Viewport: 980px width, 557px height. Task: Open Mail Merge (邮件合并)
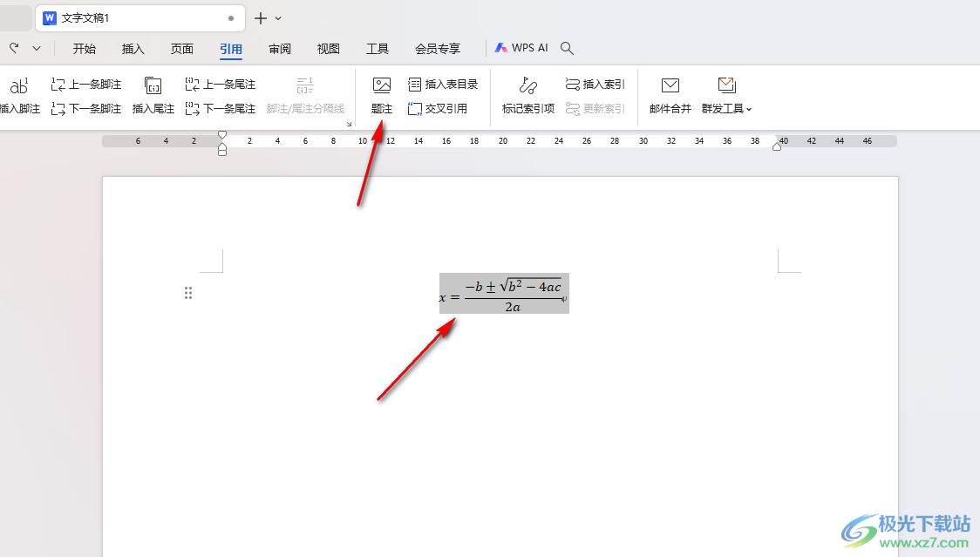pyautogui.click(x=670, y=96)
